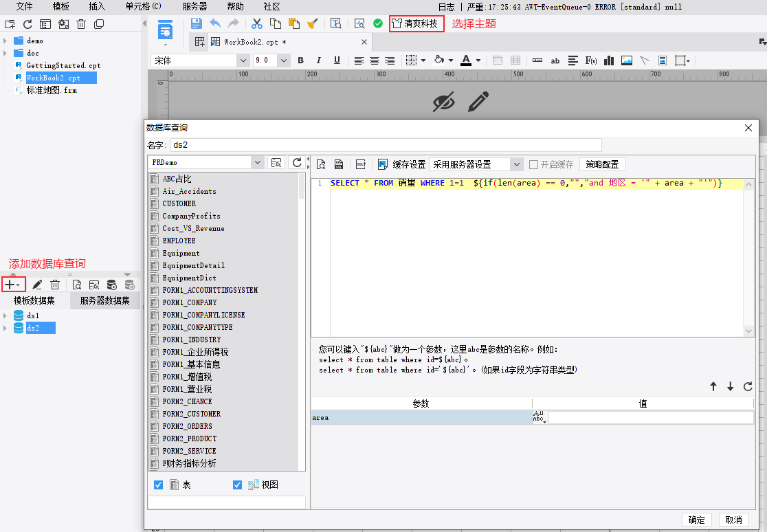The width and height of the screenshot is (767, 532).
Task: Click the 策略配置 button
Action: (602, 164)
